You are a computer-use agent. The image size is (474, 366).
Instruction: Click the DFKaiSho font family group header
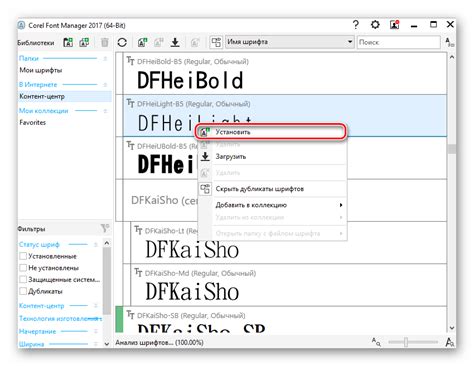pyautogui.click(x=165, y=200)
